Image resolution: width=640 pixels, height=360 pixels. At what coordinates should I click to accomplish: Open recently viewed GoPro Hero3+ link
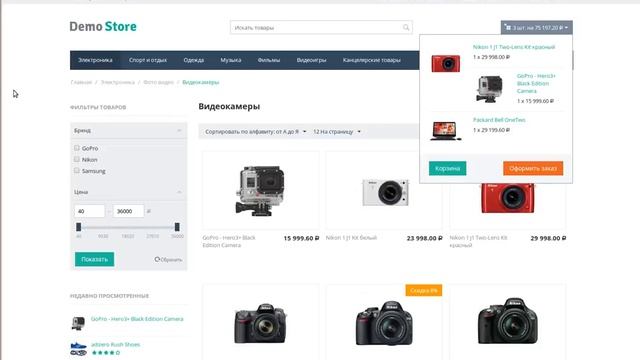(x=137, y=319)
